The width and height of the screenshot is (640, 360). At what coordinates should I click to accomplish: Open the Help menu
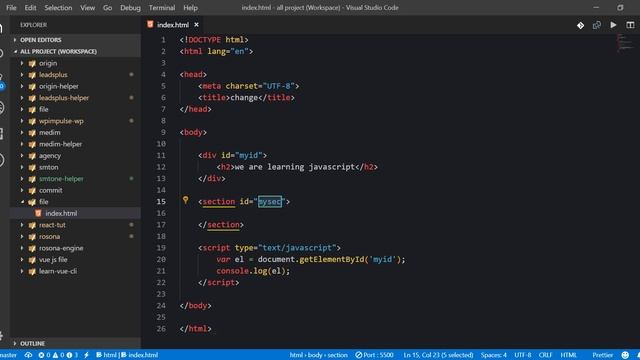click(190, 8)
